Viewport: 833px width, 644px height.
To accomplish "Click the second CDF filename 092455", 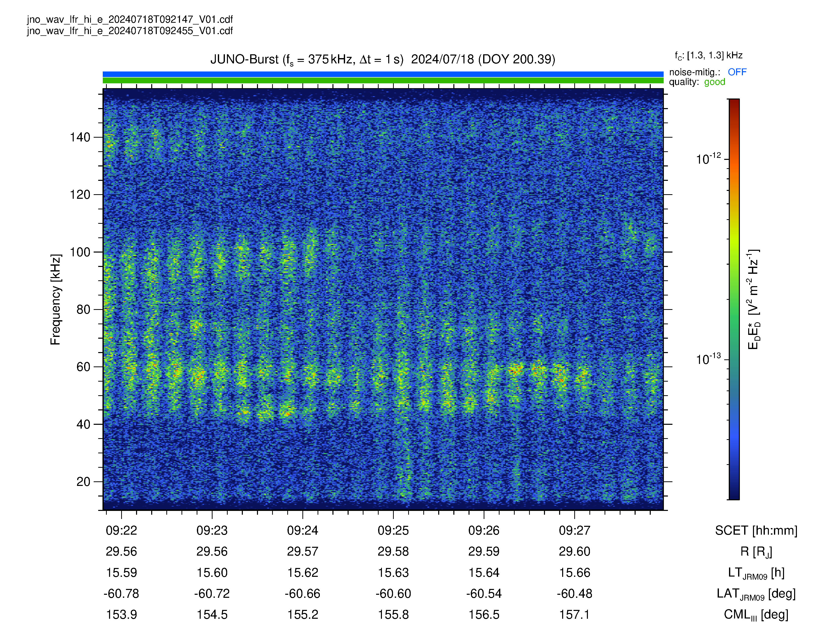I will 130,31.
